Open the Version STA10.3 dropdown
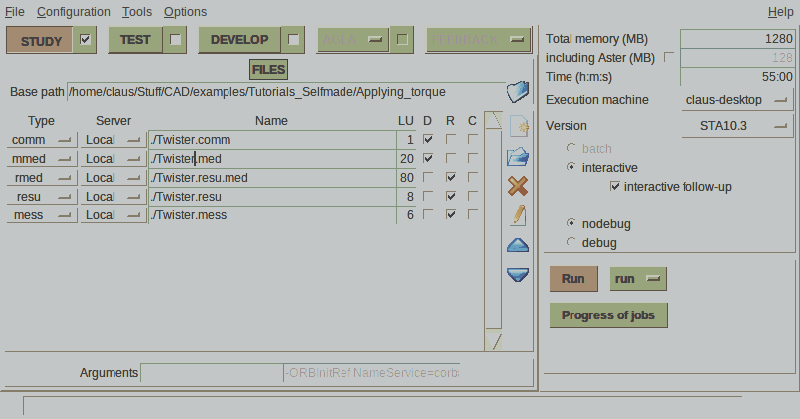Image resolution: width=800 pixels, height=419 pixels. pos(738,126)
